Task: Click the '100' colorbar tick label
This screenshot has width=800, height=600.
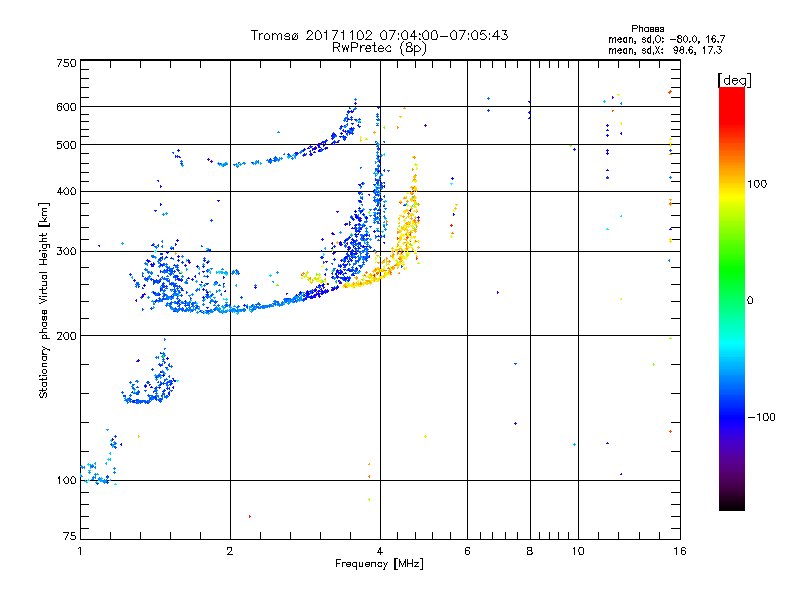Action: tap(757, 184)
